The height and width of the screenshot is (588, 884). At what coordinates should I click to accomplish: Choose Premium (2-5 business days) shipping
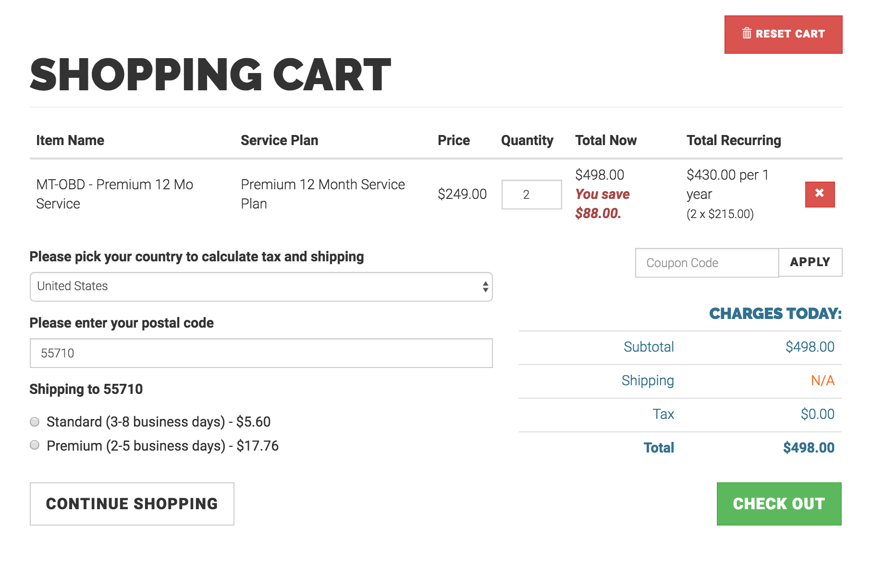(35, 445)
